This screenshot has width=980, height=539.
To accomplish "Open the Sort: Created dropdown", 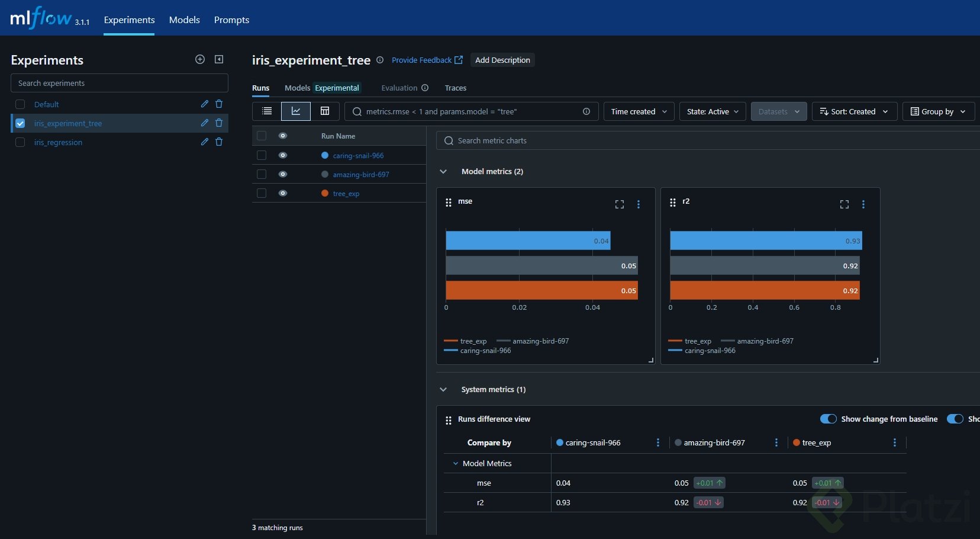I will coord(854,111).
